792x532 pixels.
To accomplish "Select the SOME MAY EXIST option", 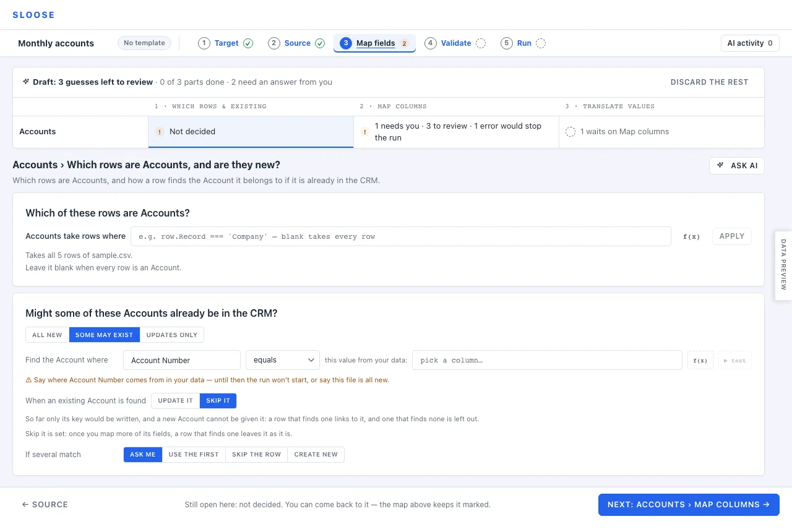I will click(105, 335).
